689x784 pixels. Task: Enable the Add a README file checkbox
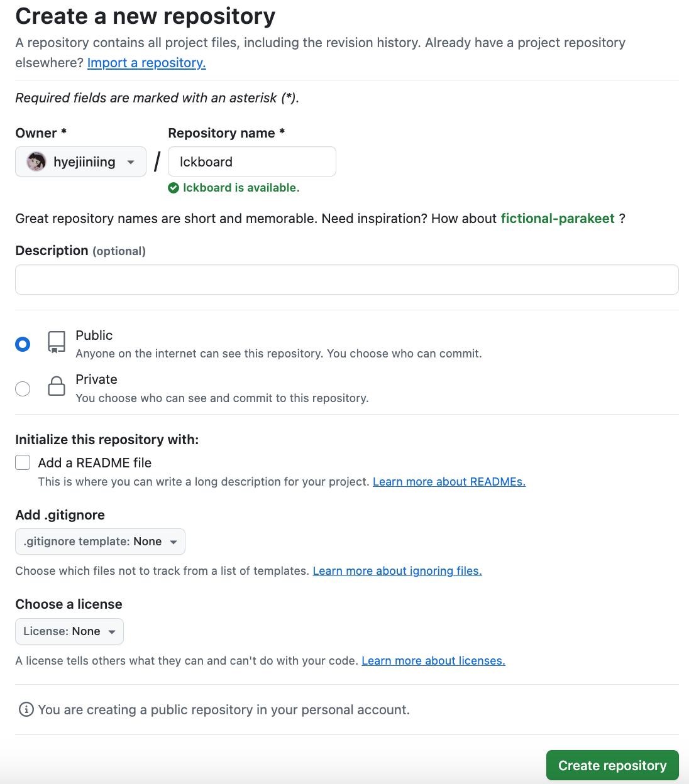[23, 463]
